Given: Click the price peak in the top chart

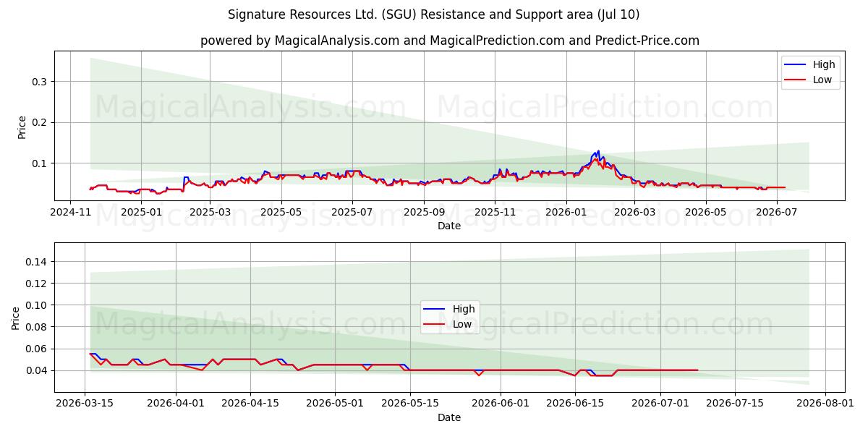Looking at the screenshot, I should coord(598,151).
